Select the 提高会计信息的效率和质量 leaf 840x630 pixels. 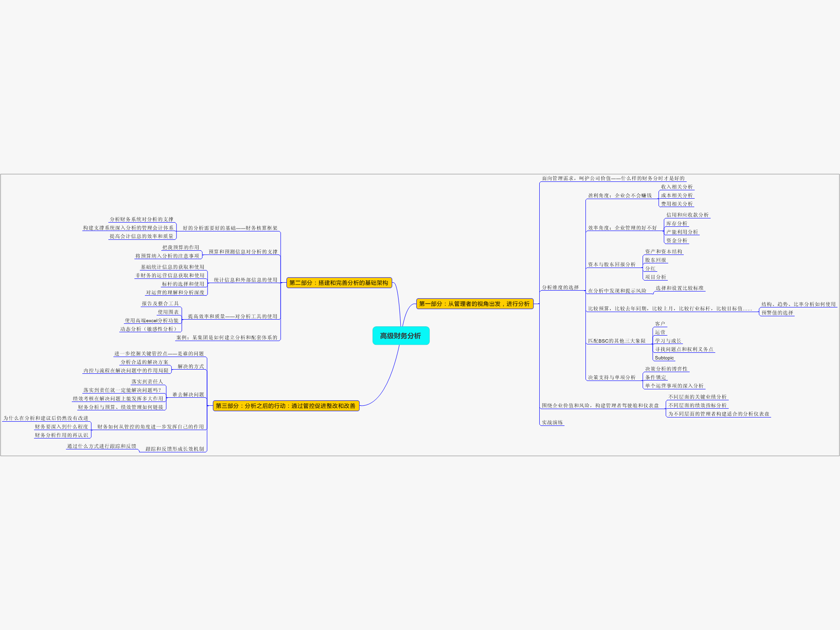click(142, 236)
